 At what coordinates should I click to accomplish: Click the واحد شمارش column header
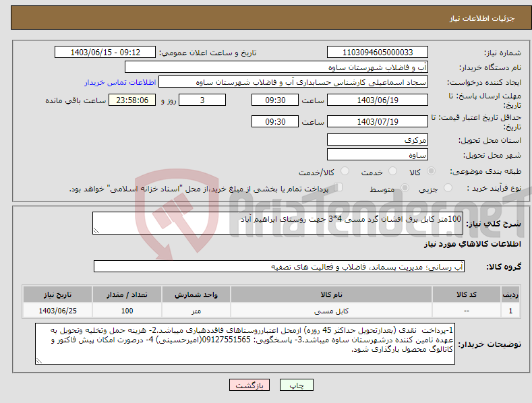[196, 294]
